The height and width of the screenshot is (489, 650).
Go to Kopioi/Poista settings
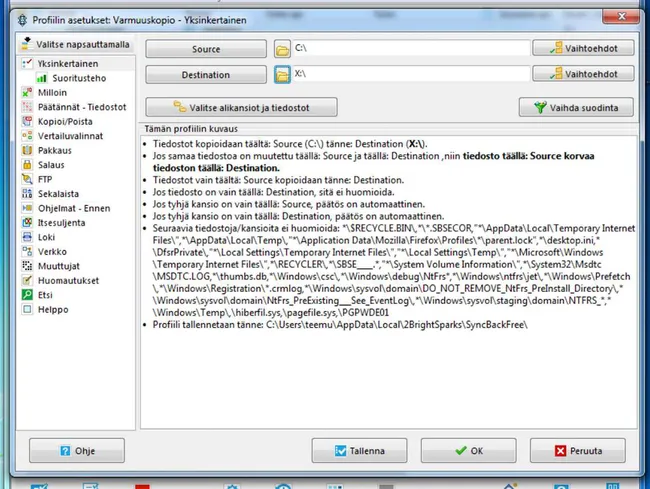[x=65, y=121]
